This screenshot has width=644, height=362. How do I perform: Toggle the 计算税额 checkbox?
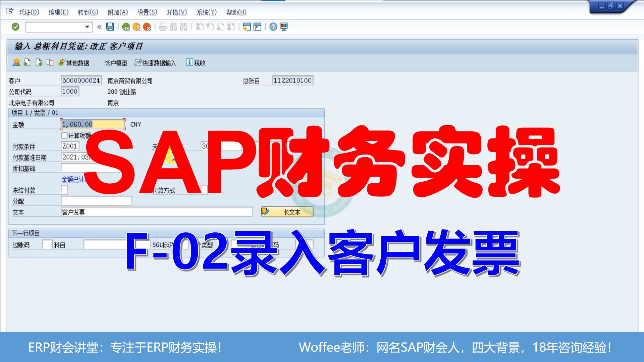[64, 135]
